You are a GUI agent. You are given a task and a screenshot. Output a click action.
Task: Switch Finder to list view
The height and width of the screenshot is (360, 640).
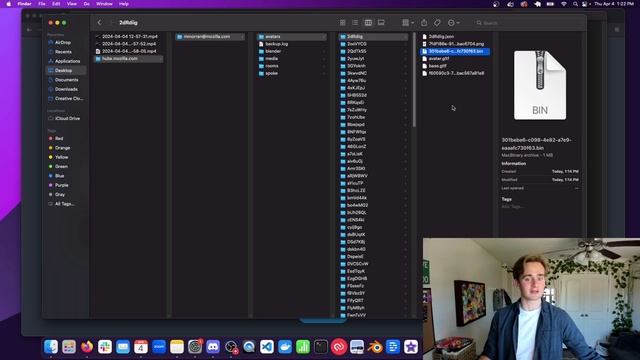coord(355,23)
